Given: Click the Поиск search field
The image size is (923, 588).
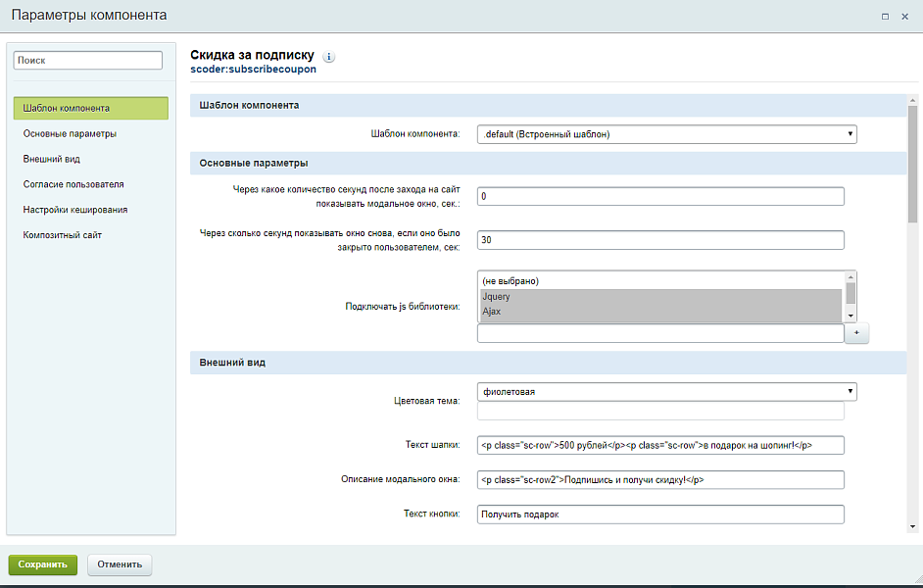Looking at the screenshot, I should point(87,61).
